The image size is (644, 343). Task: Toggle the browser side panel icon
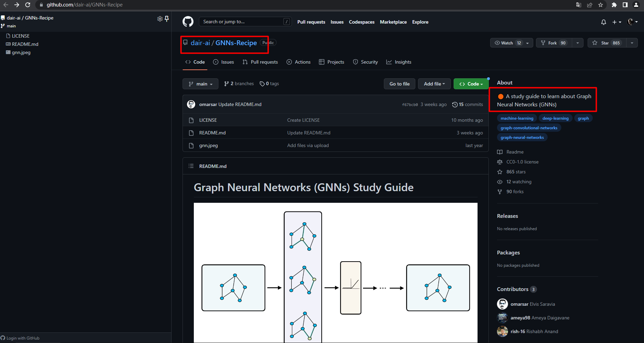625,5
